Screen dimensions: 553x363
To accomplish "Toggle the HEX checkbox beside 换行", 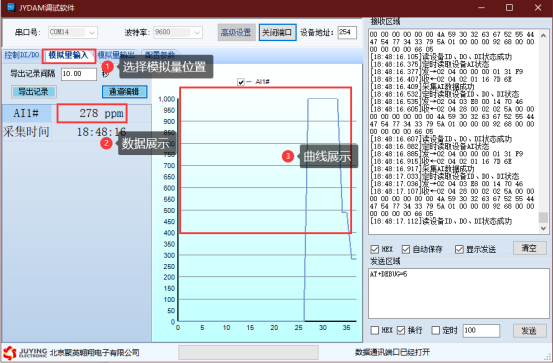I will coord(375,331).
